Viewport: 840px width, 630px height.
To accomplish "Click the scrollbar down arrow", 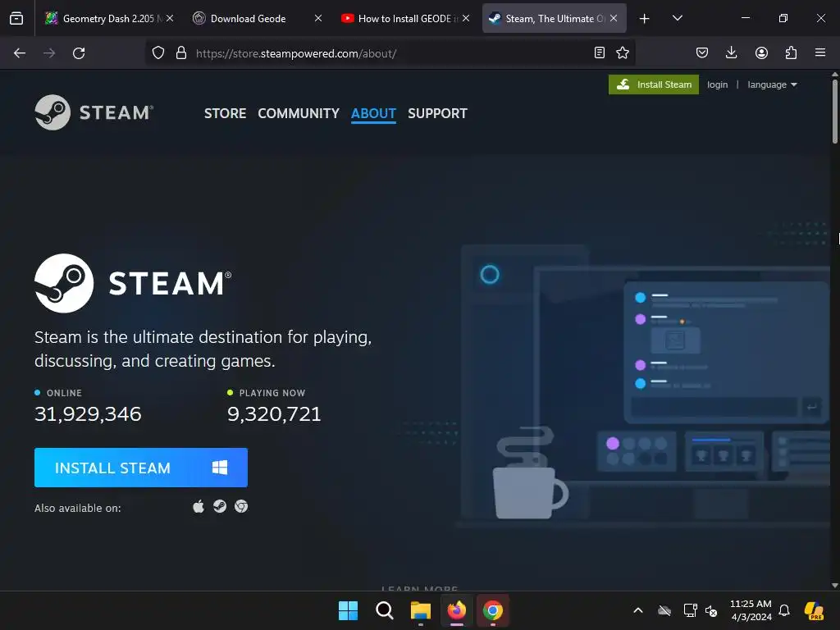I will click(834, 586).
